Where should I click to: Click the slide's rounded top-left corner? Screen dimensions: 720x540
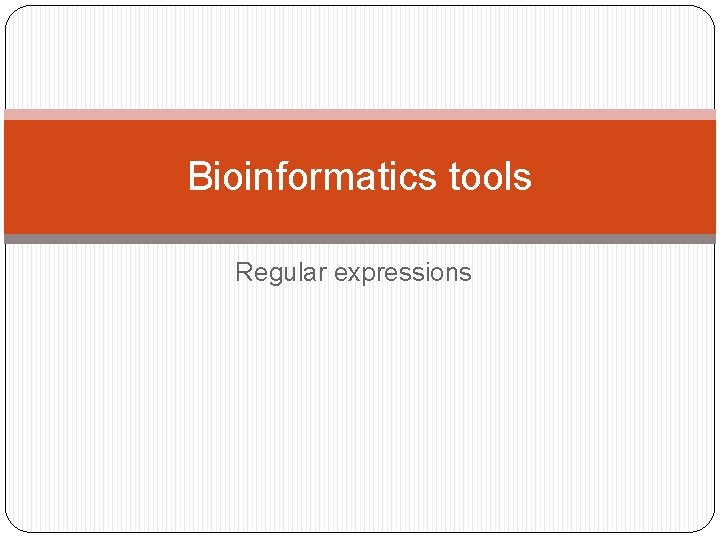(14, 14)
